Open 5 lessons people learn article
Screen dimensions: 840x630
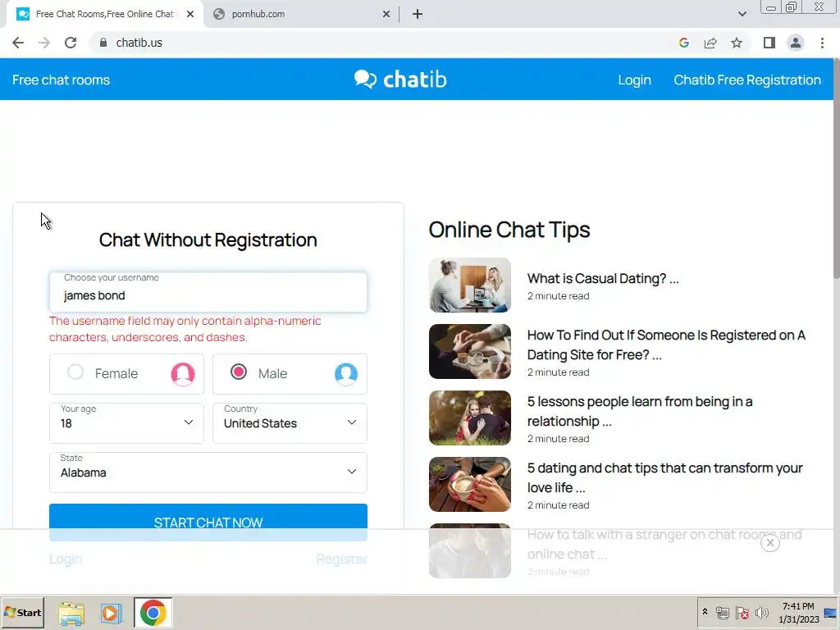coord(640,411)
